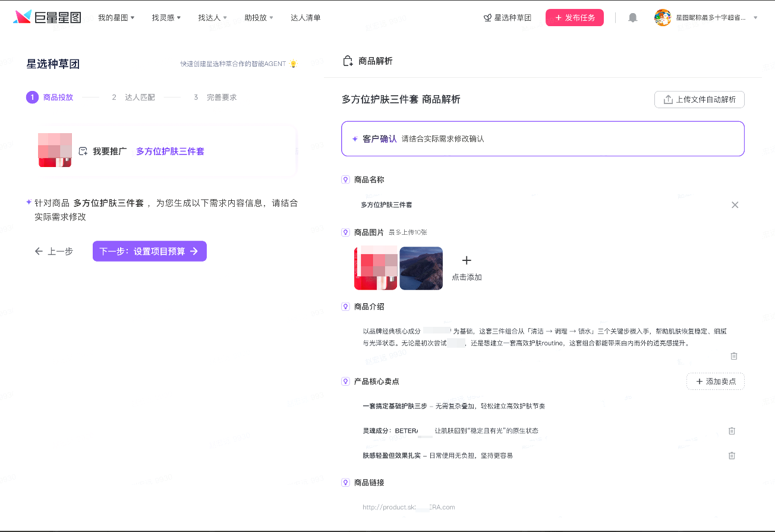
Task: Open the account dropdown arrow
Action: pyautogui.click(x=755, y=18)
